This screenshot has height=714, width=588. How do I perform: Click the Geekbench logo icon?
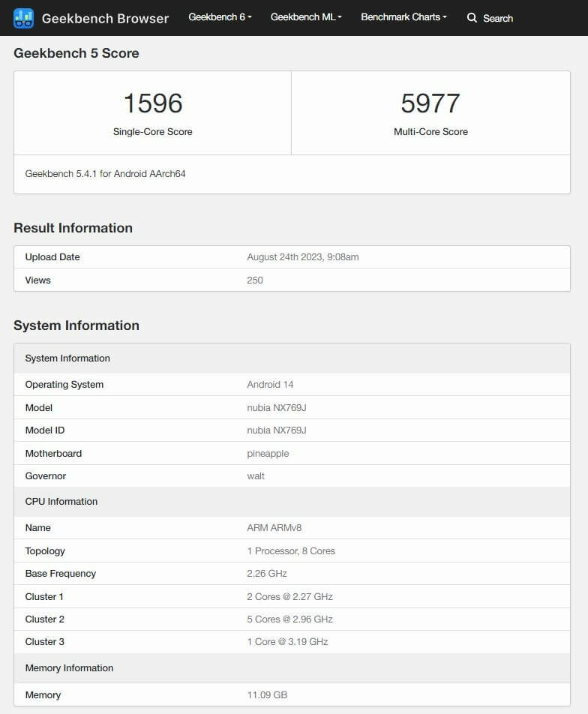tap(24, 18)
